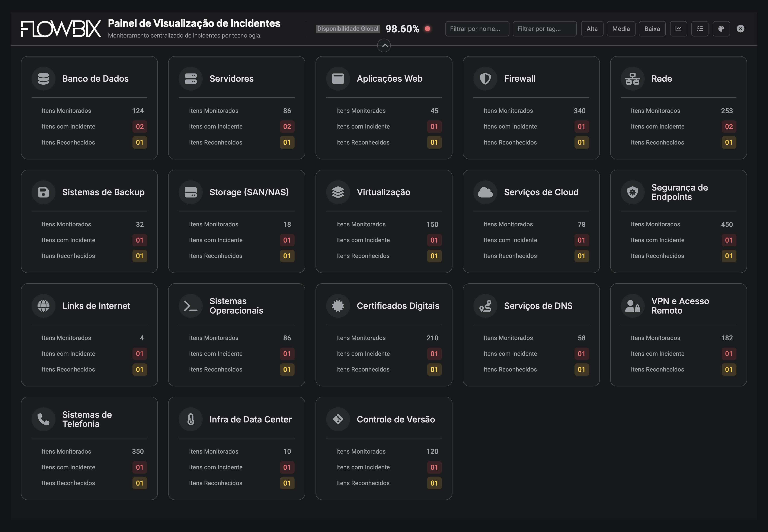The image size is (768, 532).
Task: Click the Virtualização layers icon
Action: click(x=338, y=192)
